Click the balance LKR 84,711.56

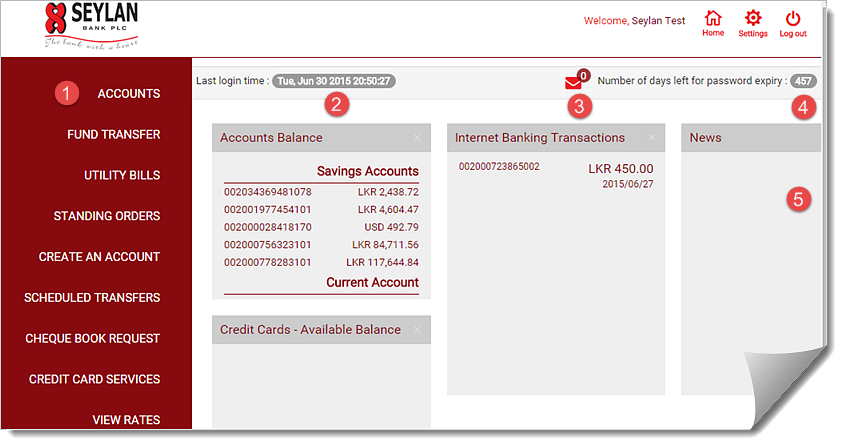386,245
